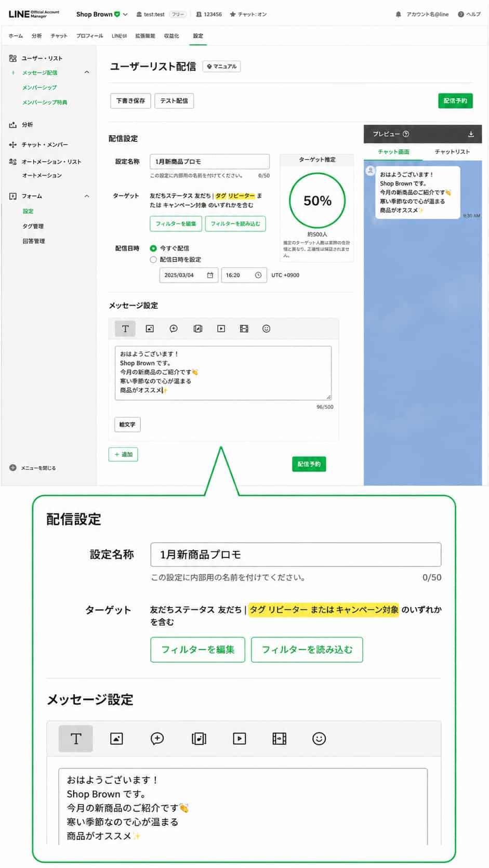
Task: Switch to the プロフィール top tab
Action: [90, 36]
